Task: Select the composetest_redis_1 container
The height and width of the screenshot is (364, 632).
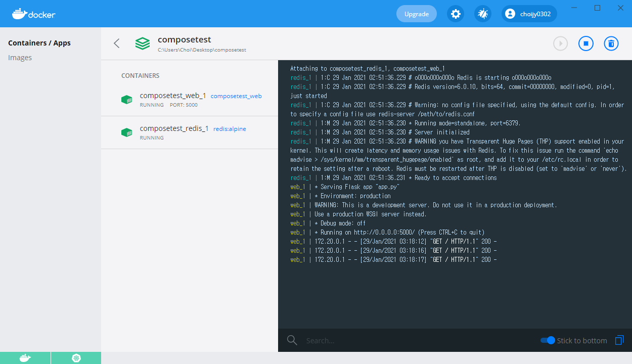Action: coord(190,132)
